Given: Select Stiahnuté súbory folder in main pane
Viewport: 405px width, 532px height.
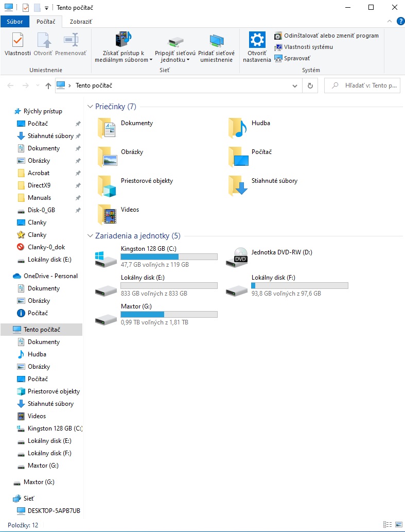Looking at the screenshot, I should (263, 185).
